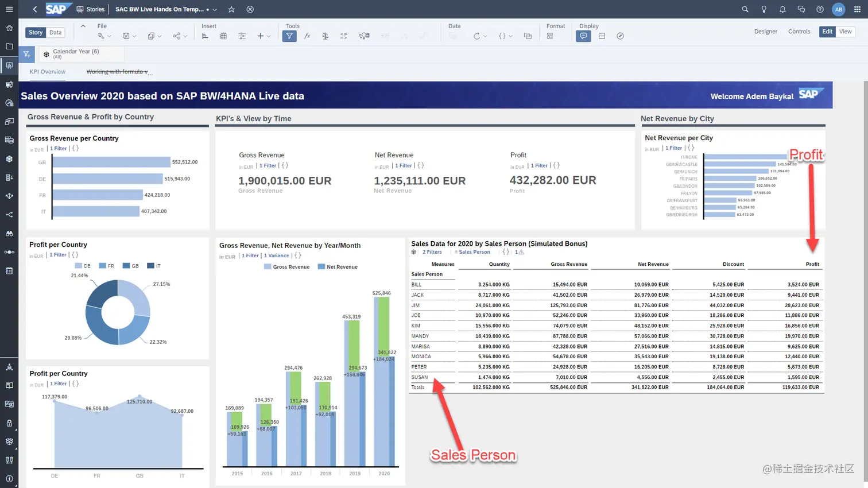Switch to Edit mode
This screenshot has width=868, height=488.
(827, 32)
